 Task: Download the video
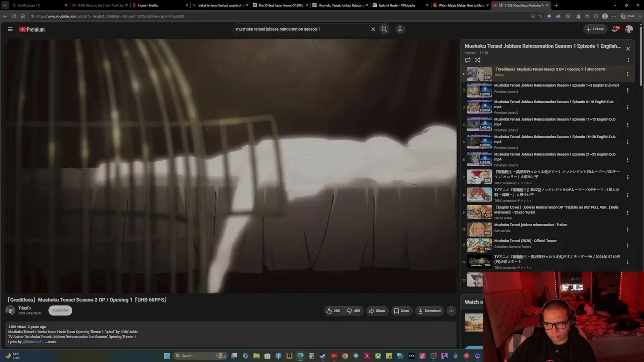coord(429,311)
